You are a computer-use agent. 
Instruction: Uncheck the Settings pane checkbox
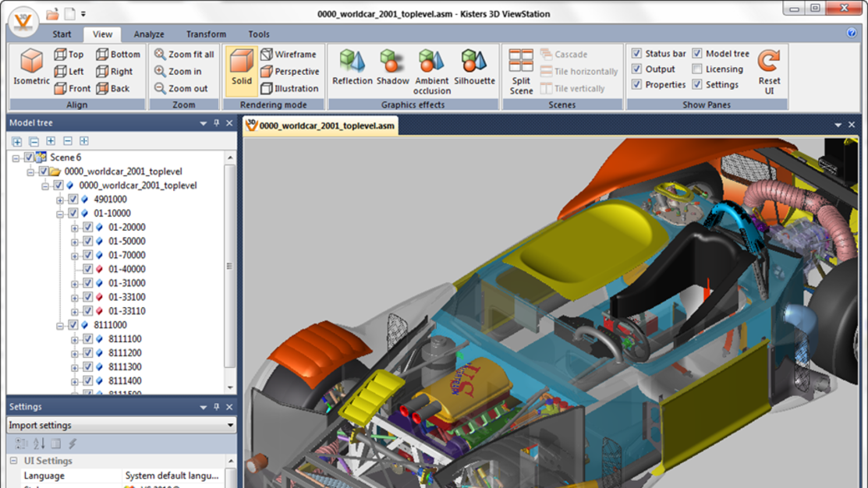(697, 84)
